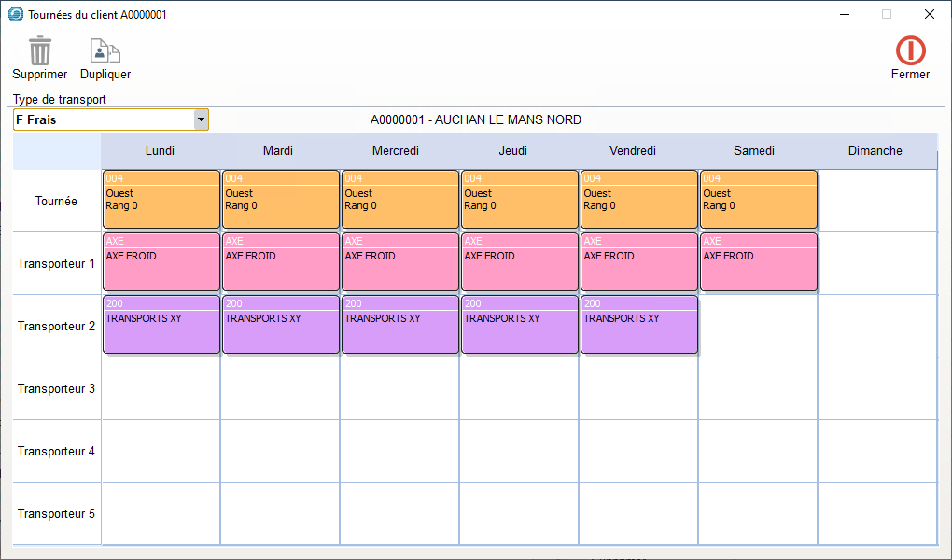Click the empty Transporteur 2 cell on Samedi
Screen dimensions: 952x560
coord(758,326)
